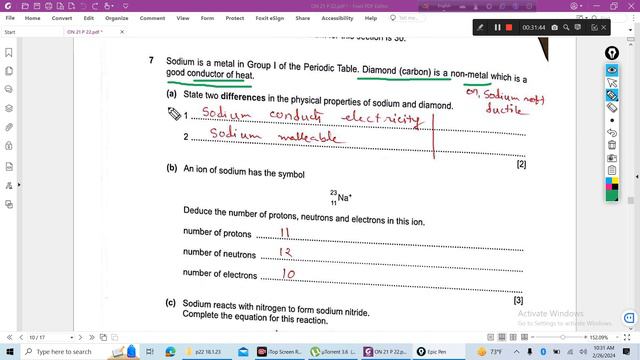
Task: Open the Foxit eSign tab
Action: pyautogui.click(x=269, y=18)
